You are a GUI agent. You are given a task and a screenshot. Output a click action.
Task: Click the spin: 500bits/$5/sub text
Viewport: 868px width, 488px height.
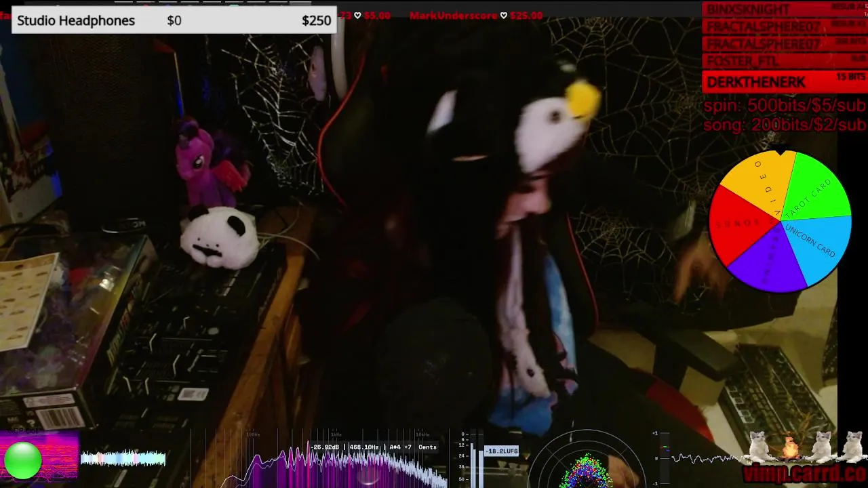pos(785,106)
